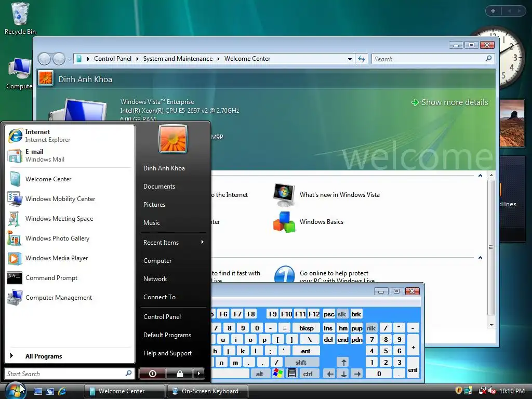Launch Windows Media Player

pos(70,258)
